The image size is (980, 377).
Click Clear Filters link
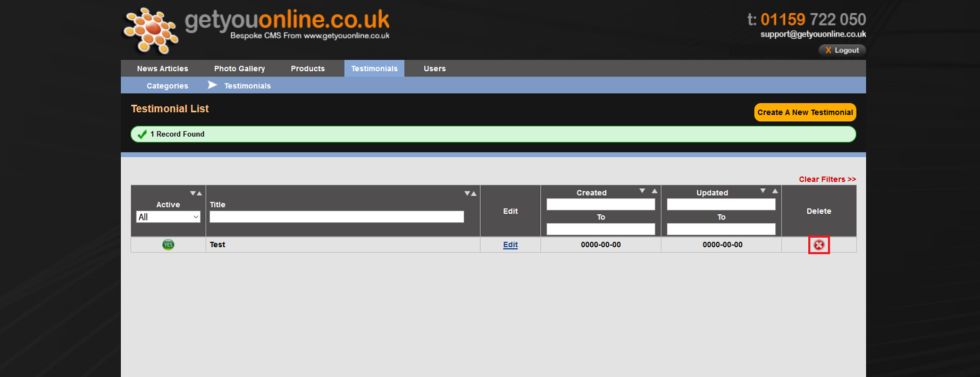point(827,179)
